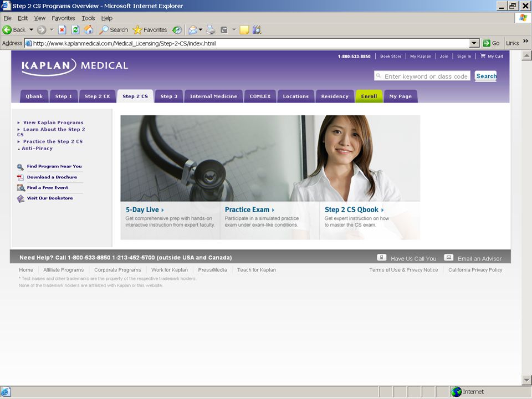The height and width of the screenshot is (399, 532).
Task: Select the Step 2 CK tab
Action: coord(98,96)
